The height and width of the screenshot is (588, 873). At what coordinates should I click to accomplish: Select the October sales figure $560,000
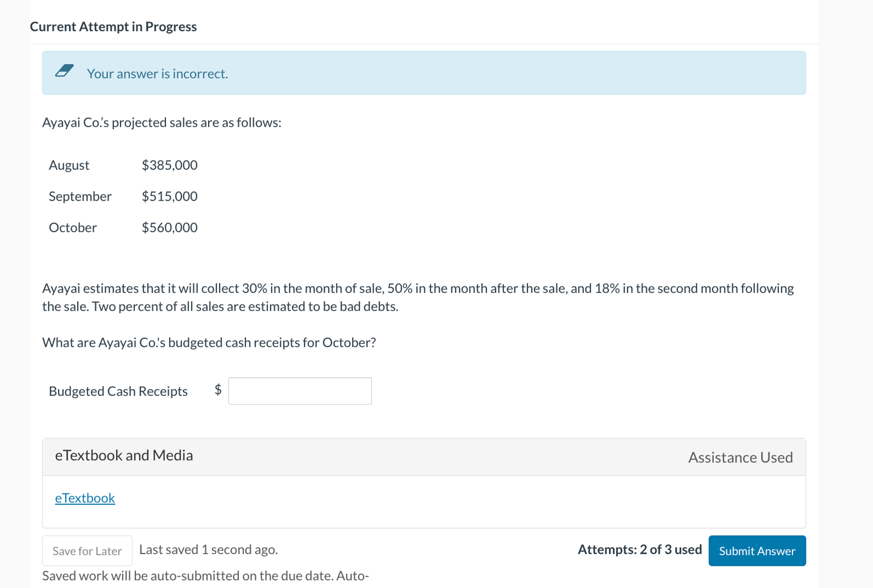(169, 227)
